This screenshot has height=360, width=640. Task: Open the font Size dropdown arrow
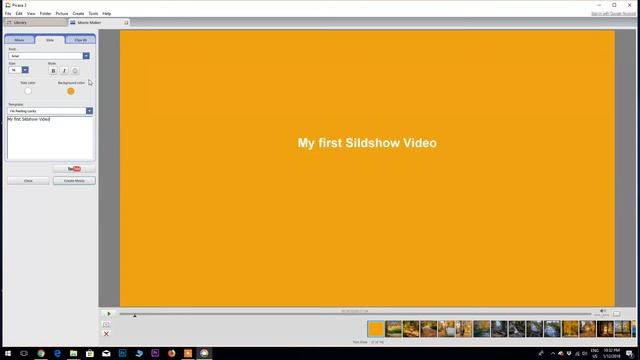[x=25, y=70]
